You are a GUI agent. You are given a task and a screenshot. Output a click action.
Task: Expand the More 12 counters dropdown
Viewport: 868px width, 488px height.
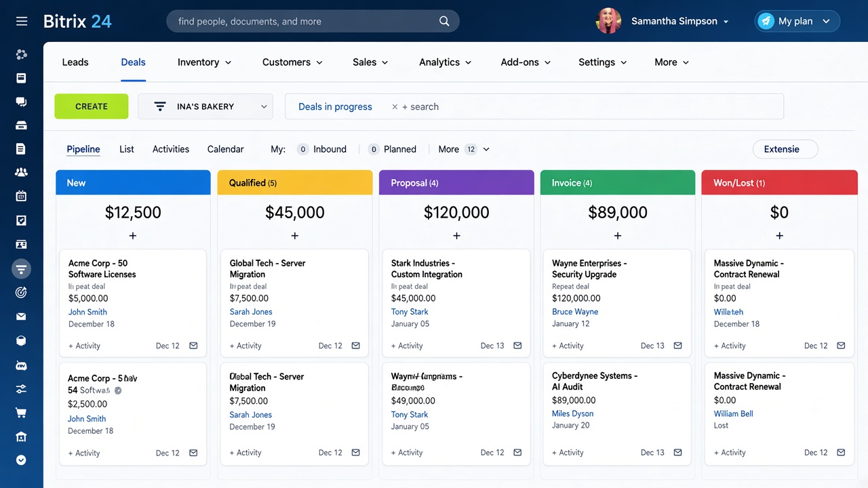(464, 149)
